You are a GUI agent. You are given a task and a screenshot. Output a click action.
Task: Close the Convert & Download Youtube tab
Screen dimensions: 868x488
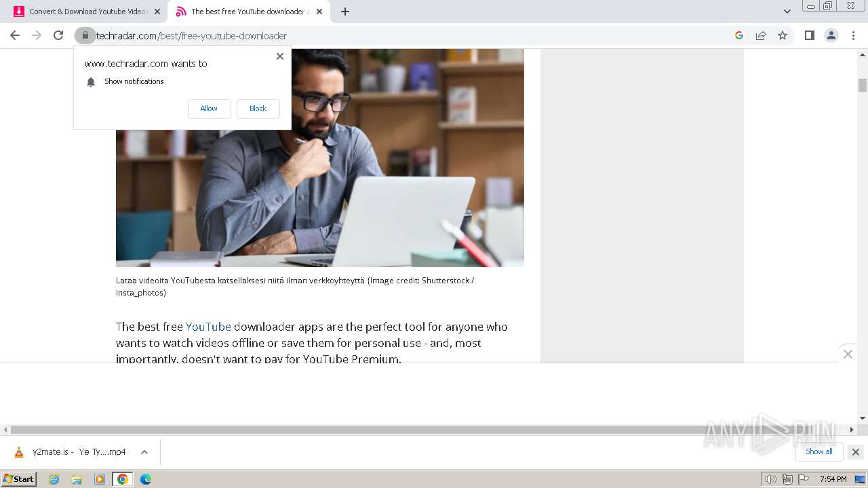[x=157, y=12]
